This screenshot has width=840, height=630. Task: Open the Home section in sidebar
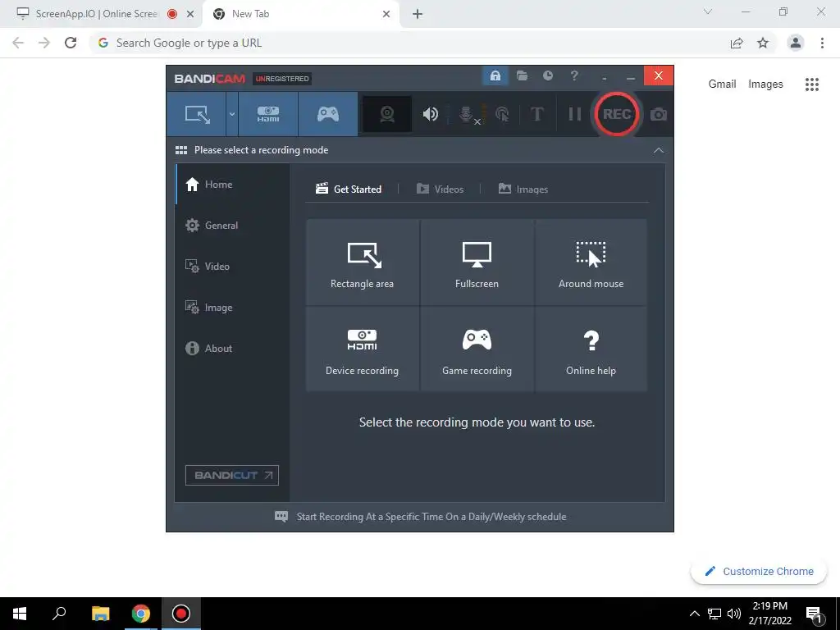click(232, 185)
